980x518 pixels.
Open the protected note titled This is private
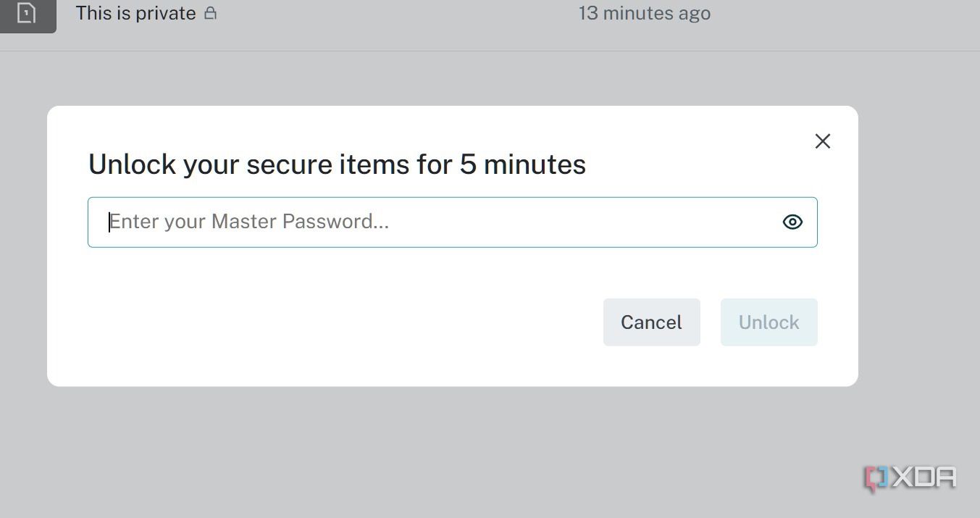click(x=135, y=13)
